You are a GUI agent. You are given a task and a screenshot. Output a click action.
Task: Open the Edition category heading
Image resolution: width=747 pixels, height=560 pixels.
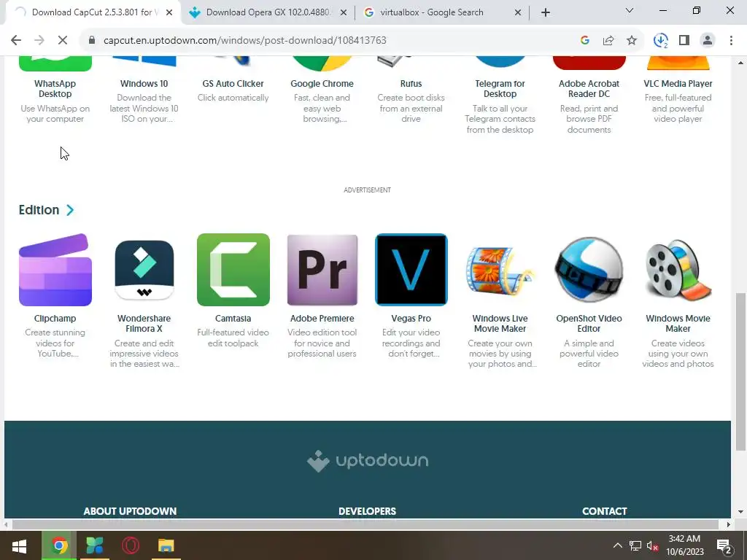pos(39,210)
